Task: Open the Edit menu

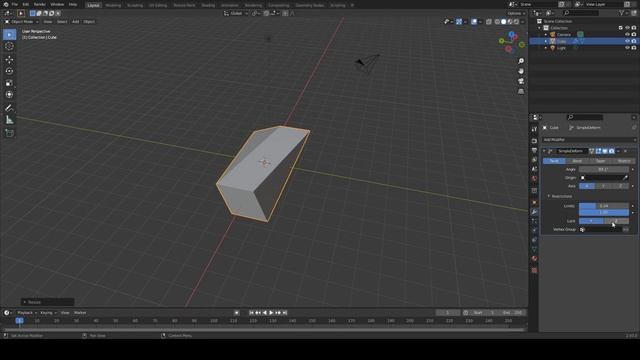Action: (x=26, y=4)
